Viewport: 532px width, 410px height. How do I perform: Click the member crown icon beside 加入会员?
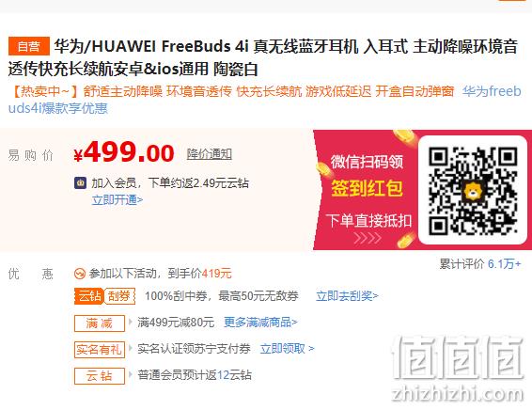click(81, 183)
